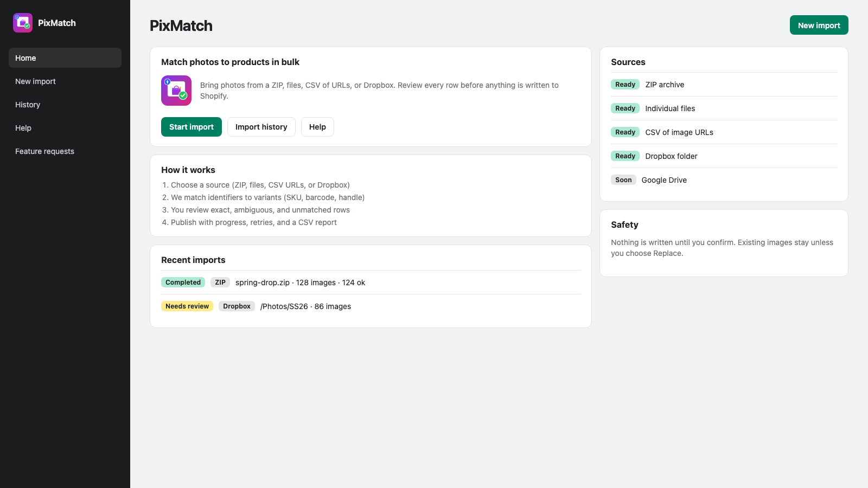Click Ready badge beside ZIP archive
The height and width of the screenshot is (488, 868).
[x=625, y=85]
